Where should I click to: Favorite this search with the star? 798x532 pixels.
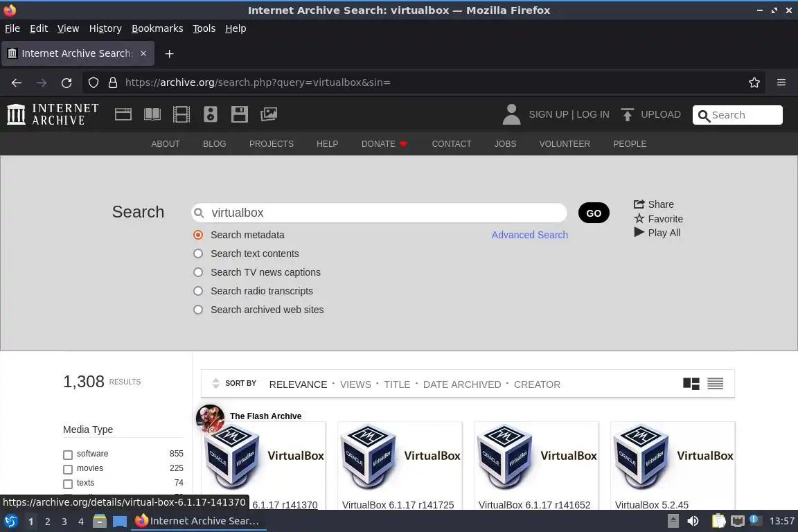(658, 218)
